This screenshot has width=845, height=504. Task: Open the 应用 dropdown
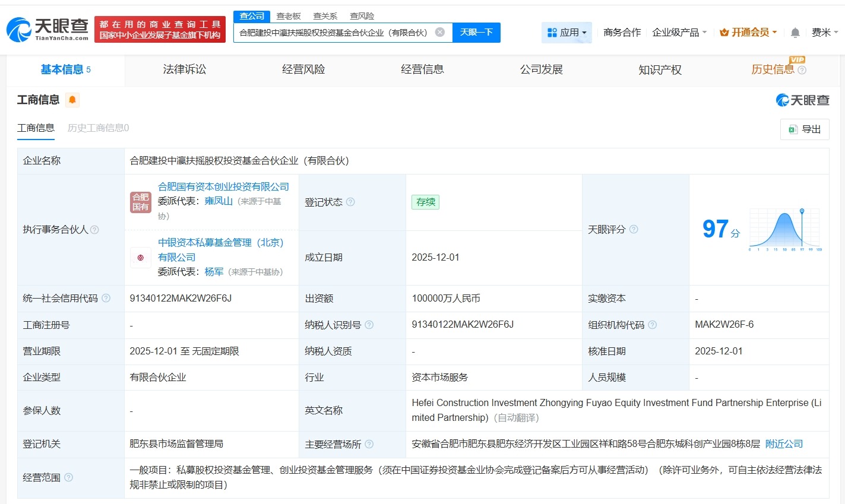[566, 33]
